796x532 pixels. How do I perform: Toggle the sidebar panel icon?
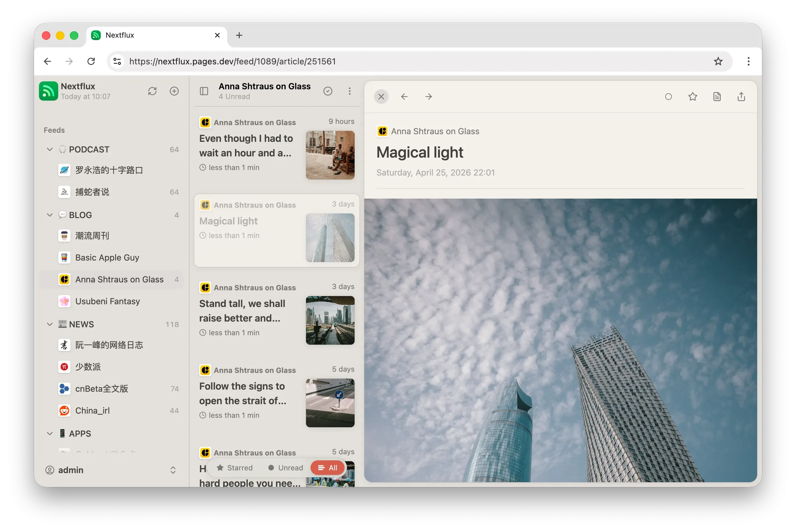(204, 91)
